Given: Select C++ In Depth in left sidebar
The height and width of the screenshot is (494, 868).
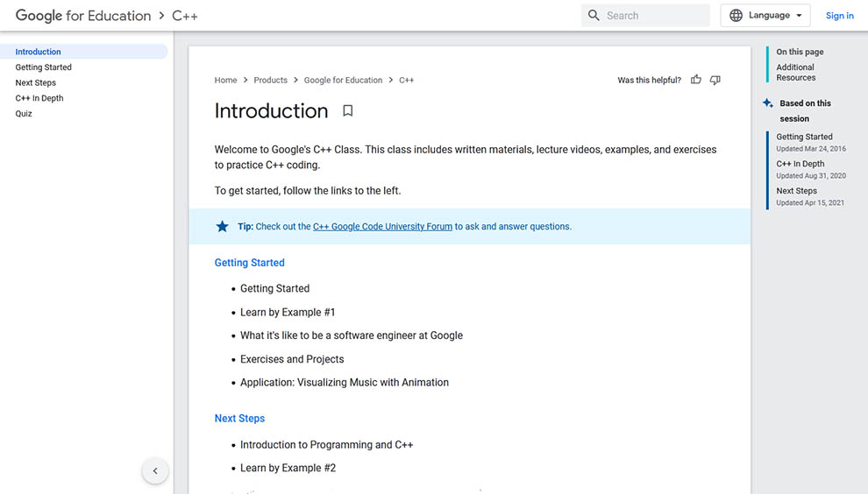Looking at the screenshot, I should click(39, 98).
